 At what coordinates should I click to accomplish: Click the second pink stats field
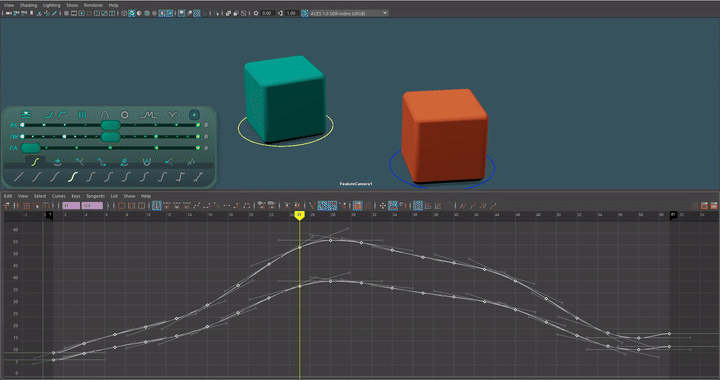[x=92, y=206]
